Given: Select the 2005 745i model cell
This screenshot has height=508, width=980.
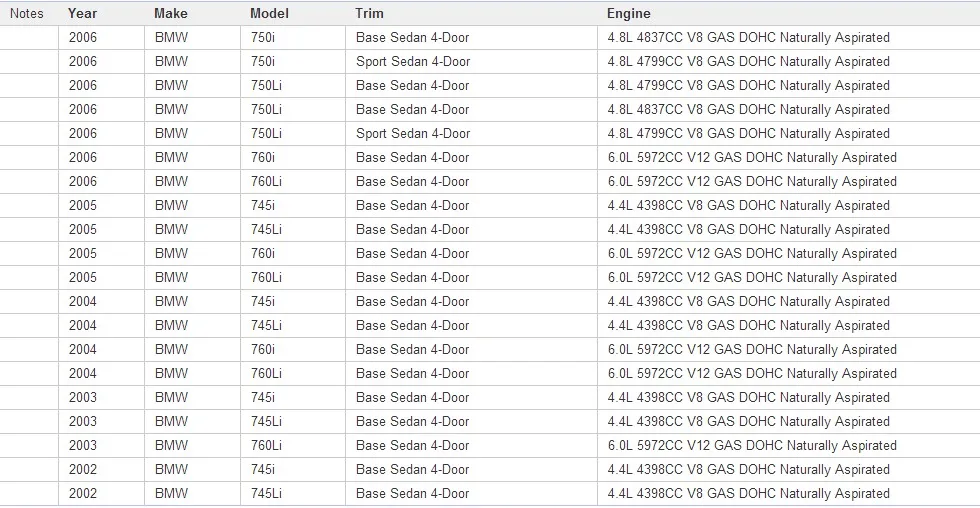Looking at the screenshot, I should coord(293,206).
